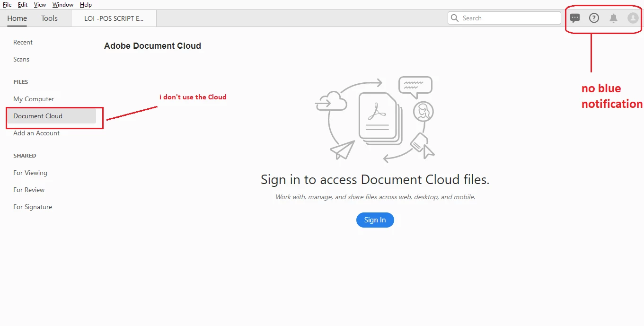Image resolution: width=644 pixels, height=326 pixels.
Task: Open the Help question mark icon
Action: [594, 18]
